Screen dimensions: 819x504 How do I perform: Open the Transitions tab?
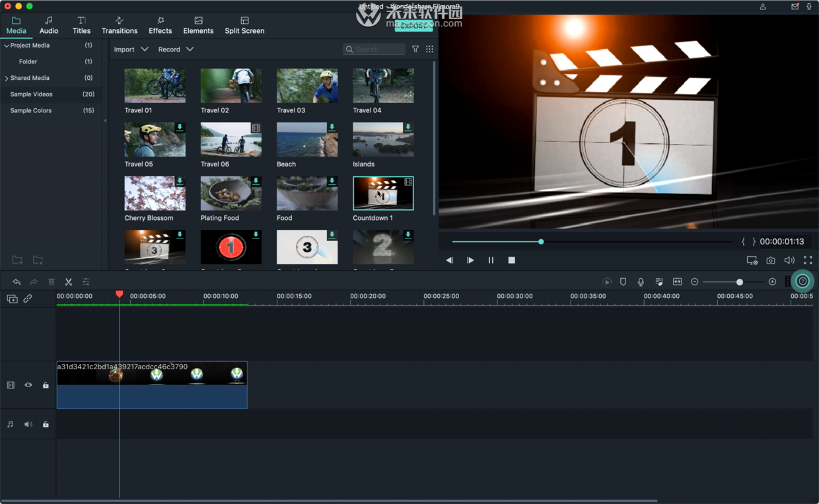[x=120, y=26]
